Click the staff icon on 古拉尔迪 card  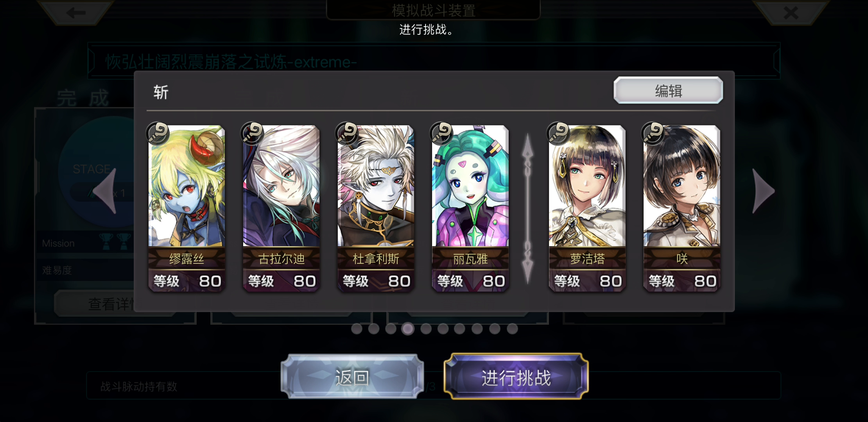(252, 134)
